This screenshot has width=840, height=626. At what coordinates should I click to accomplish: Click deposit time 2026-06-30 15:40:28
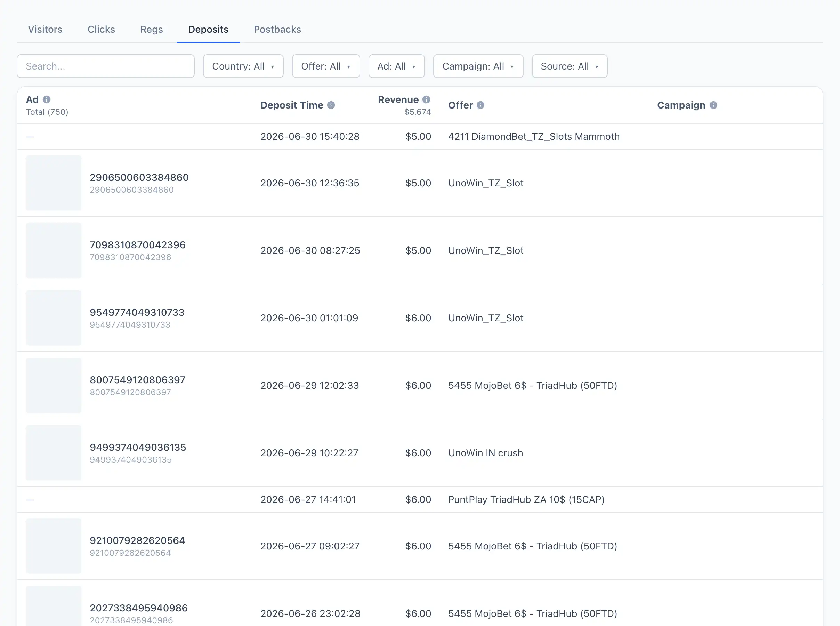pyautogui.click(x=310, y=136)
